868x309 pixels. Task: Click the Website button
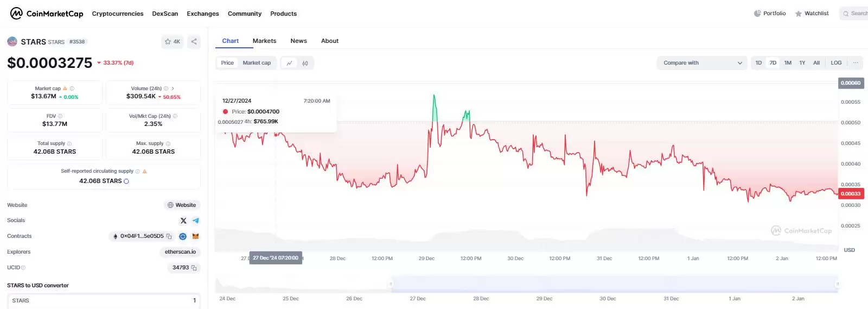(182, 205)
